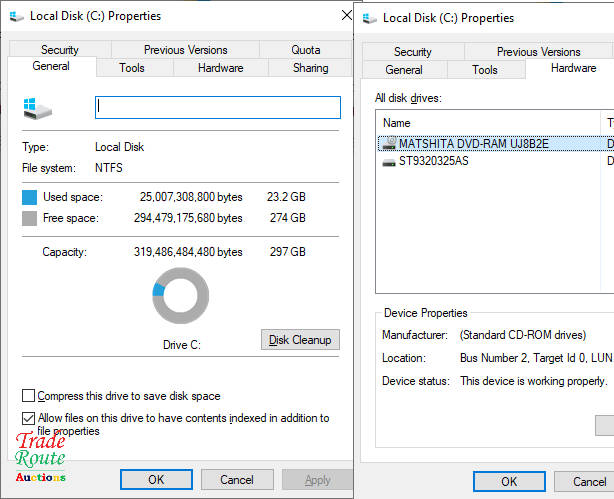Enable Compress this drive to save disk space

[x=28, y=396]
